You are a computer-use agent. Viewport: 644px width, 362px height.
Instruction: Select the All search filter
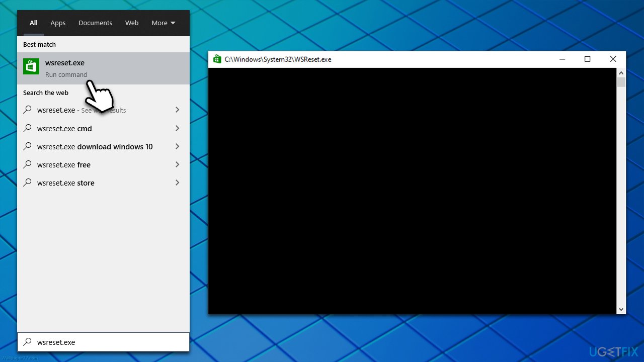(x=33, y=23)
